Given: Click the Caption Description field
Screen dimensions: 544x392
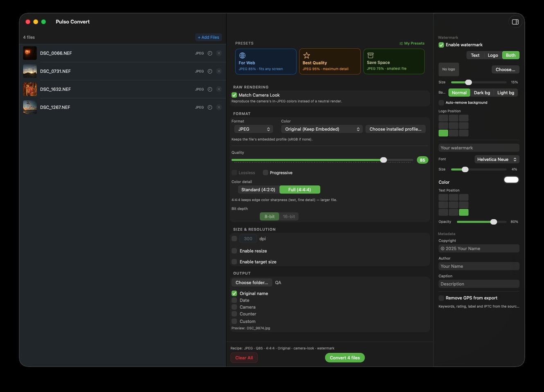Looking at the screenshot, I should pyautogui.click(x=479, y=284).
